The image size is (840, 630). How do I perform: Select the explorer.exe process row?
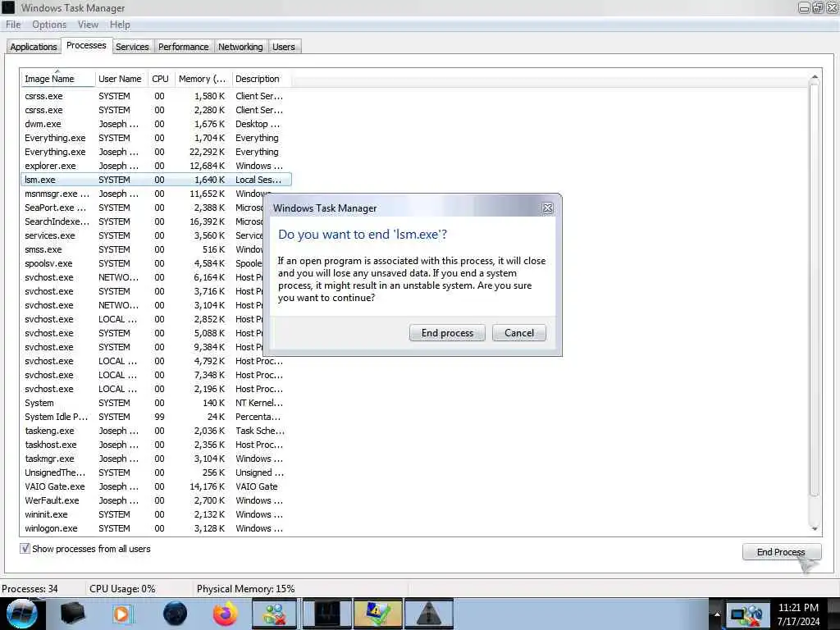(x=156, y=166)
